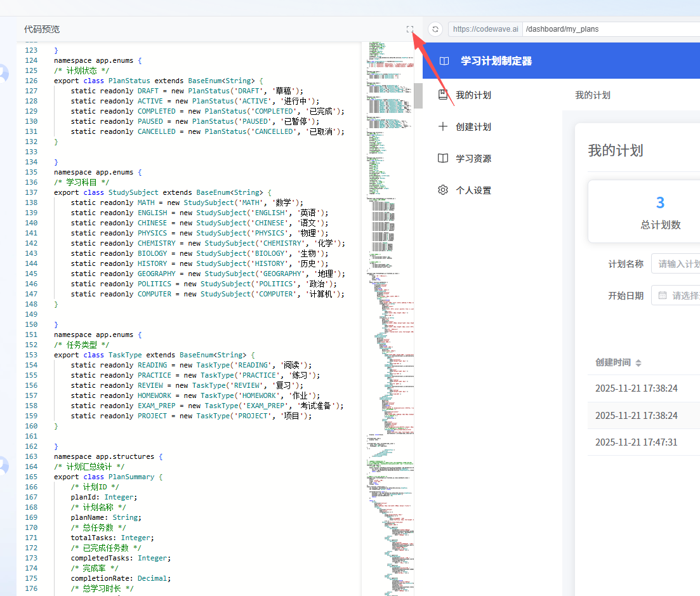This screenshot has height=596, width=700.
Task: Click the large 我的计划 page heading
Action: 615,150
